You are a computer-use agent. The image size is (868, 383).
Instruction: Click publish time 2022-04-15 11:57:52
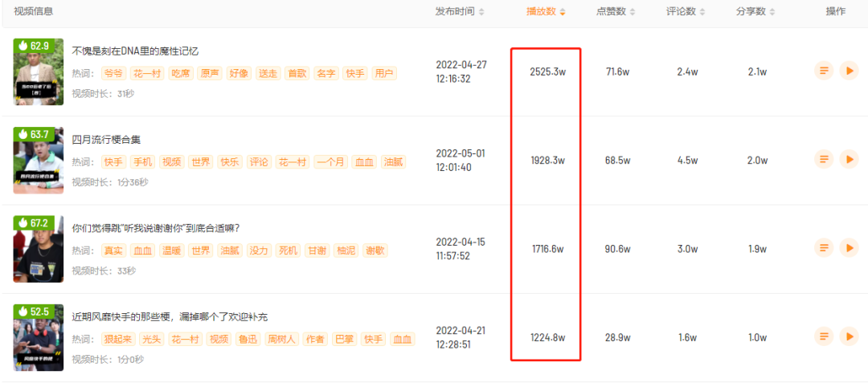[461, 248]
